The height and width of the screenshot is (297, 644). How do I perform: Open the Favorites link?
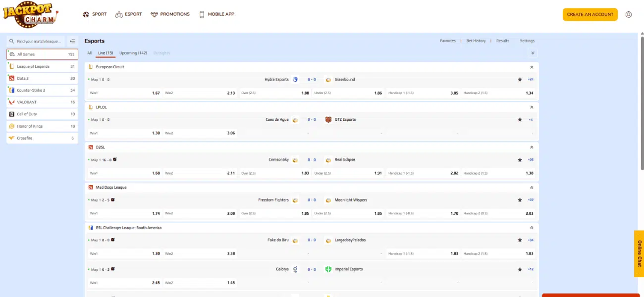(448, 41)
